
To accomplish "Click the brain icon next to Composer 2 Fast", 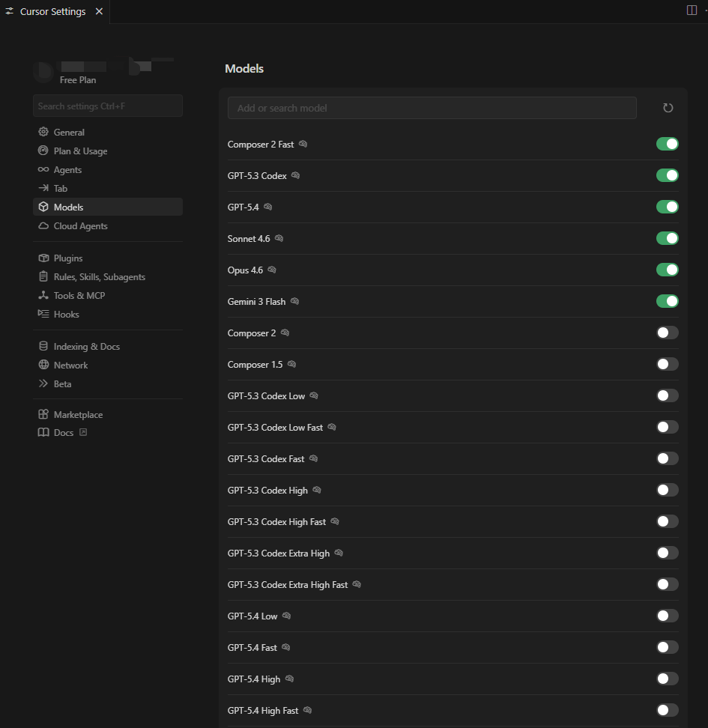I will (x=303, y=144).
